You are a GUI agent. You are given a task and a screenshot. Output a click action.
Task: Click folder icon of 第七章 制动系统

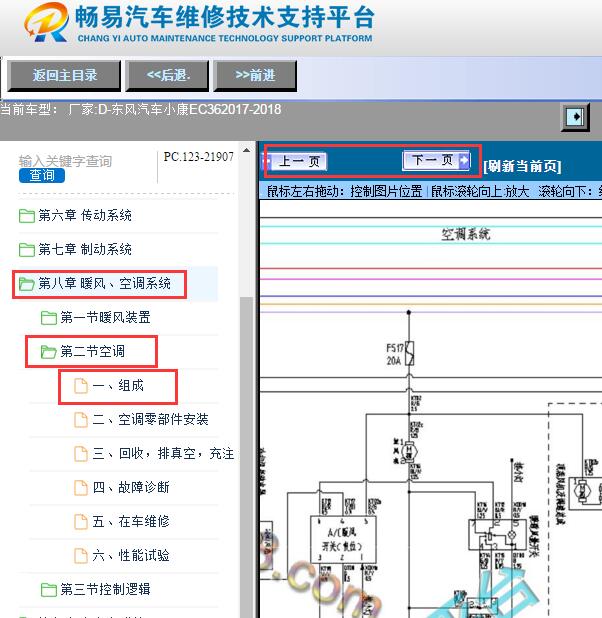[27, 249]
